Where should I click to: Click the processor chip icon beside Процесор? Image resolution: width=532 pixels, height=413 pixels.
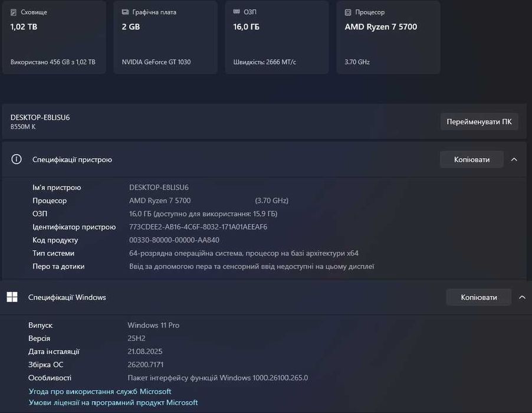point(348,12)
